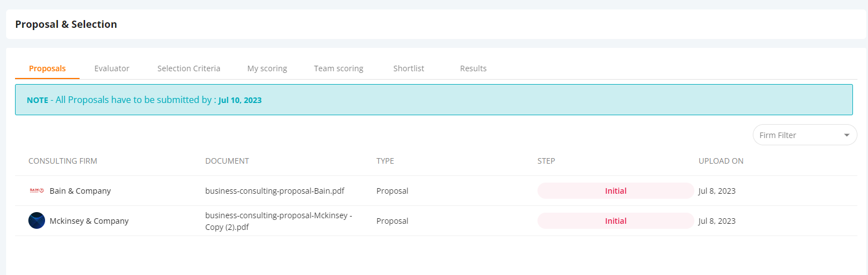The width and height of the screenshot is (868, 275).
Task: Go to the My scoring tab
Action: [267, 68]
